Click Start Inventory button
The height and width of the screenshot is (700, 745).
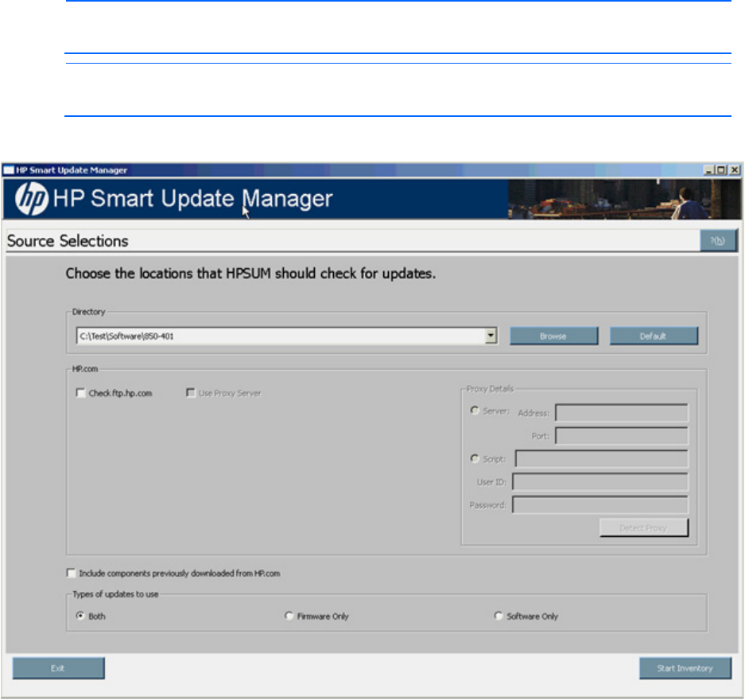click(684, 668)
